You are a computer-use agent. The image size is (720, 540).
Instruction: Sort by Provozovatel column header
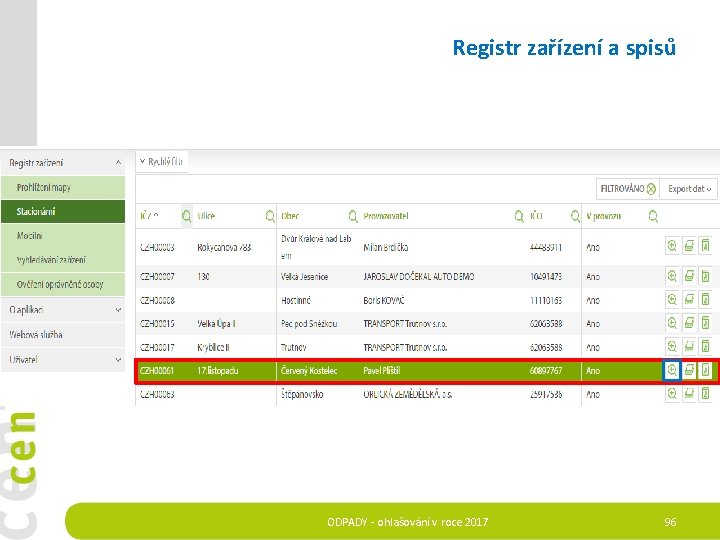pyautogui.click(x=386, y=216)
